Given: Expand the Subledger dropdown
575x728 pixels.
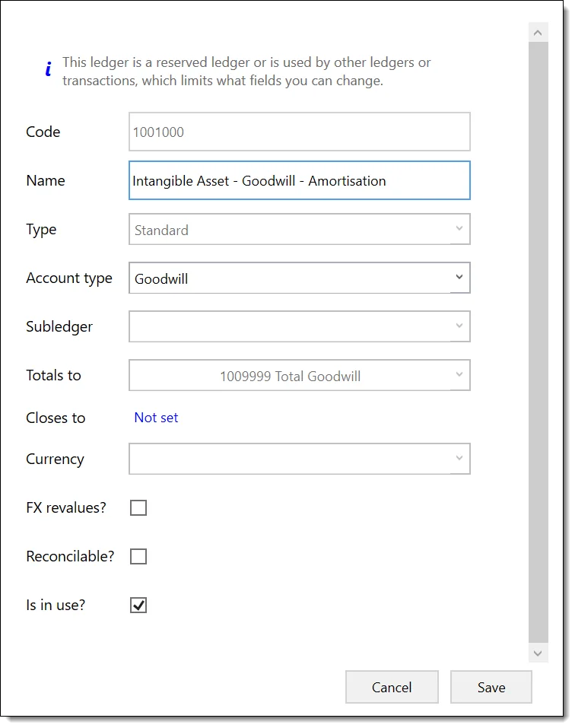Looking at the screenshot, I should 300,326.
